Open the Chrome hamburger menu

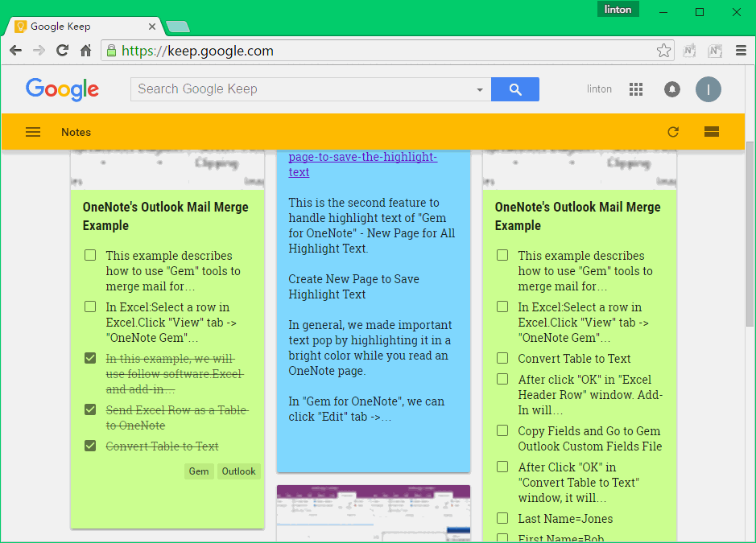point(741,51)
